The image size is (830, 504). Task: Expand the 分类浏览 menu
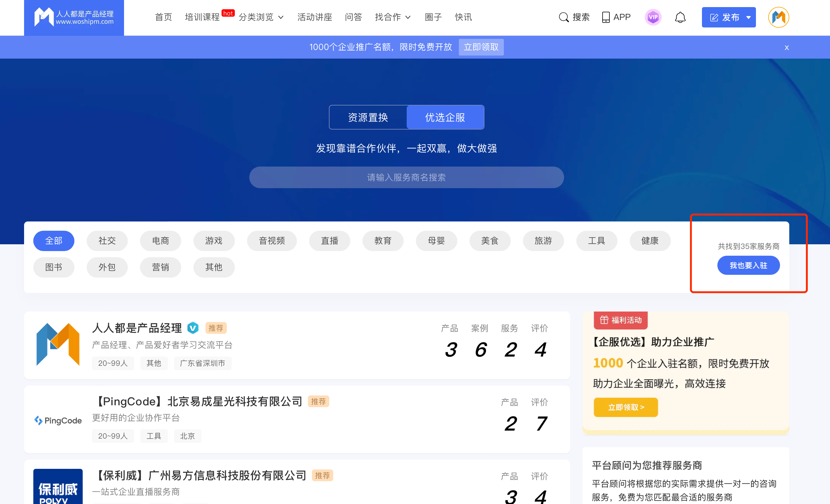(261, 17)
